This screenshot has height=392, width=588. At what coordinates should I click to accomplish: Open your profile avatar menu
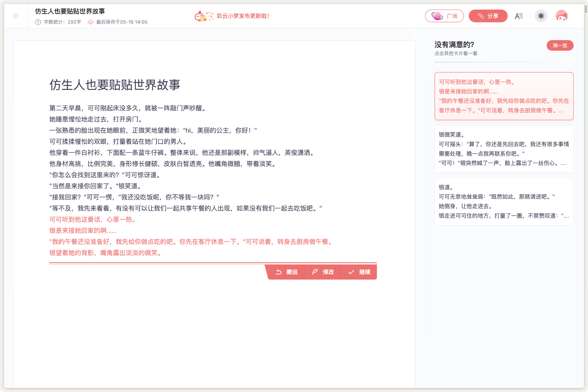(x=562, y=16)
